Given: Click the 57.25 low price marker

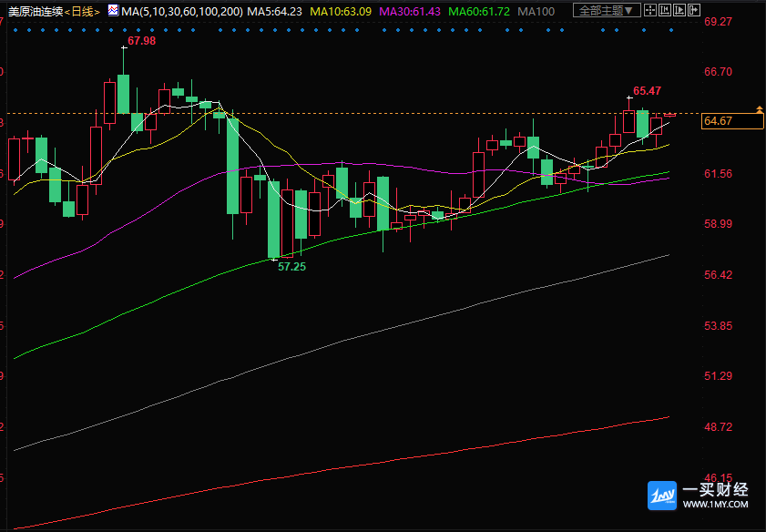Looking at the screenshot, I should (291, 267).
